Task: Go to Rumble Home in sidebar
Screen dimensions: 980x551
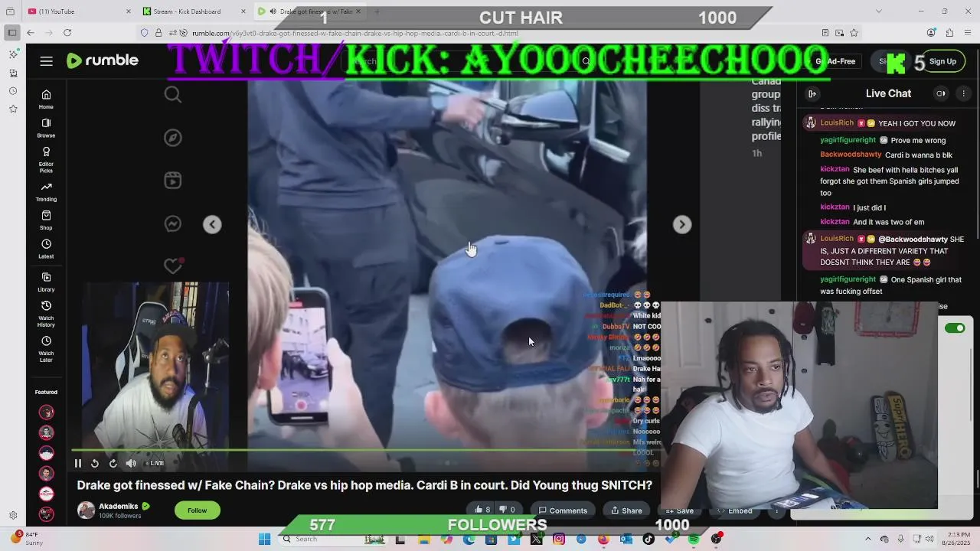Action: coord(46,99)
